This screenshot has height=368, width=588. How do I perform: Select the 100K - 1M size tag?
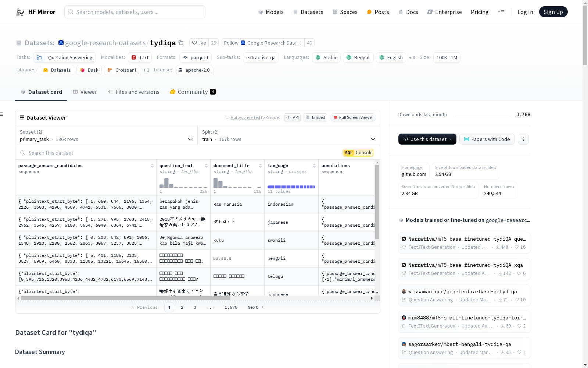click(447, 57)
